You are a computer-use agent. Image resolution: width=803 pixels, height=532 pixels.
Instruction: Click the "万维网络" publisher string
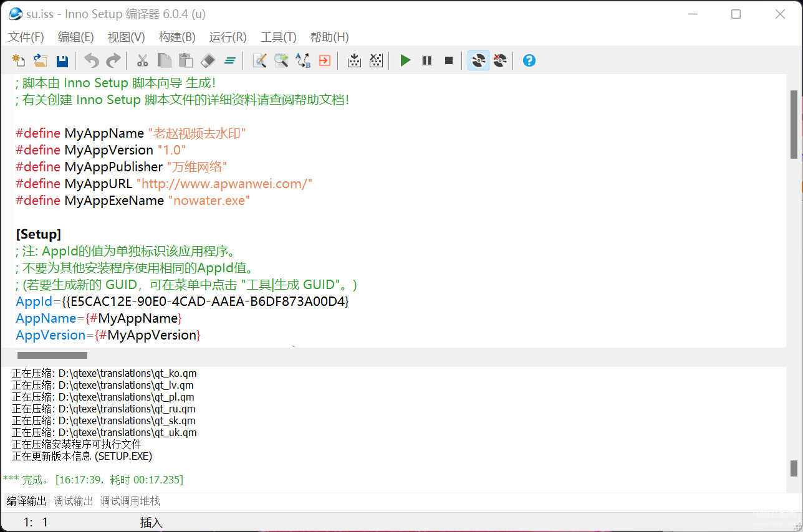coord(196,167)
